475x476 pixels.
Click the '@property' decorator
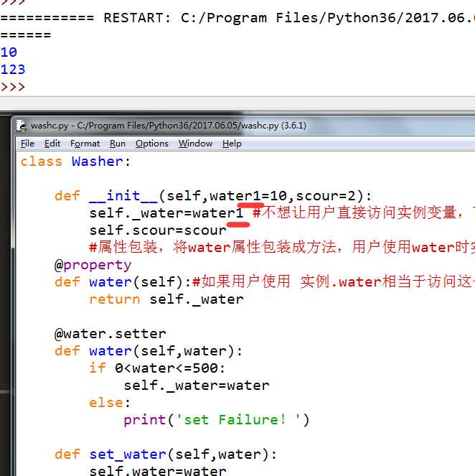tap(93, 266)
